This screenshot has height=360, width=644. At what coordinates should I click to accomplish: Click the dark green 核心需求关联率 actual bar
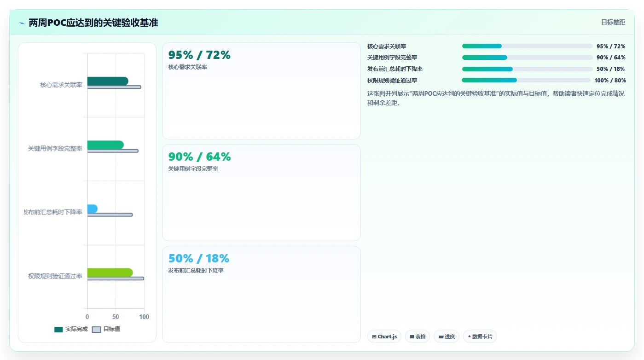click(108, 81)
